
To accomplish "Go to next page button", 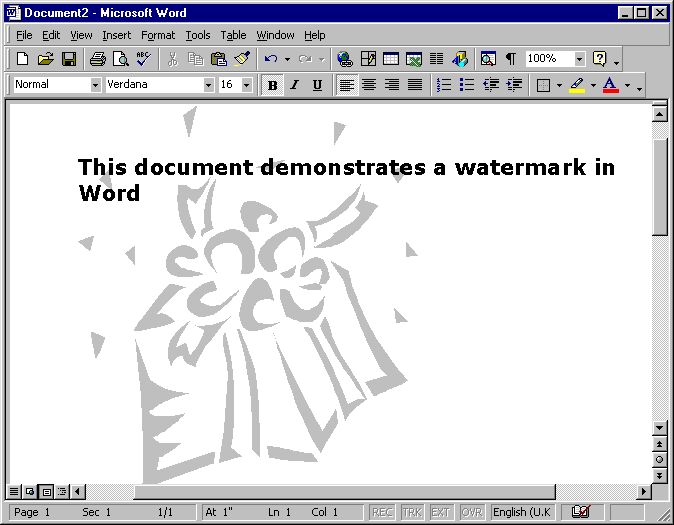I will pos(659,475).
